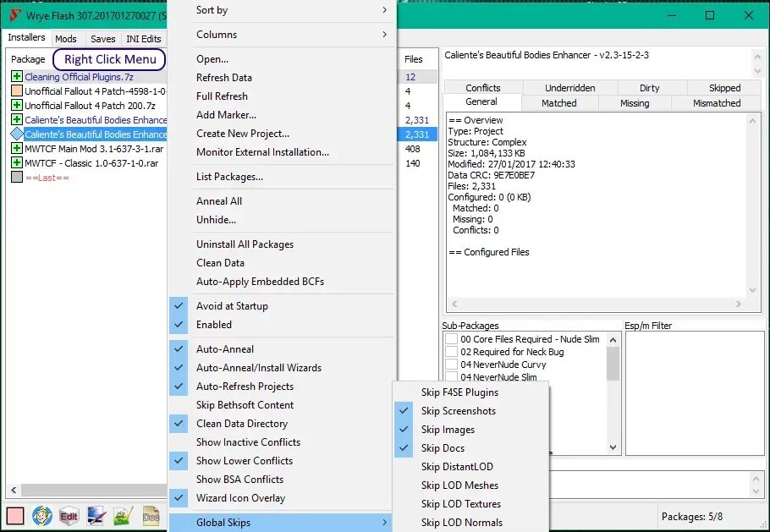Click green plus icon for MWTCF Main Mod 3.1

coord(17,148)
